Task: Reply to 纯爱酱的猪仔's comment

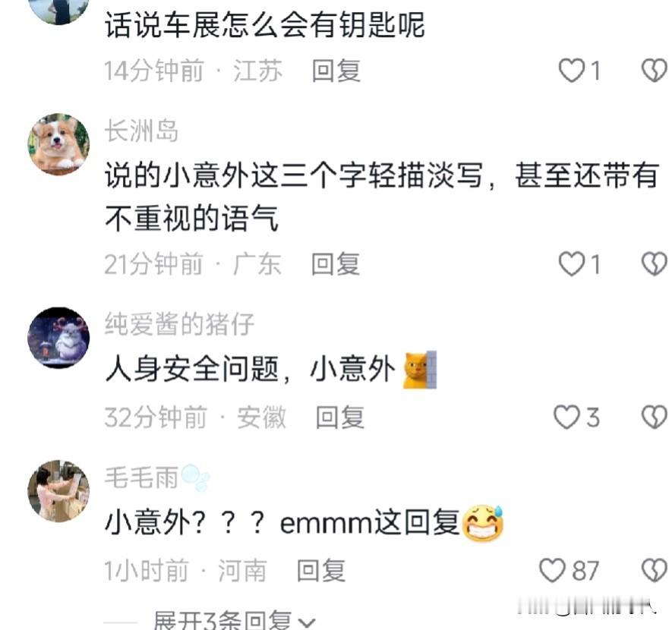Action: [340, 417]
